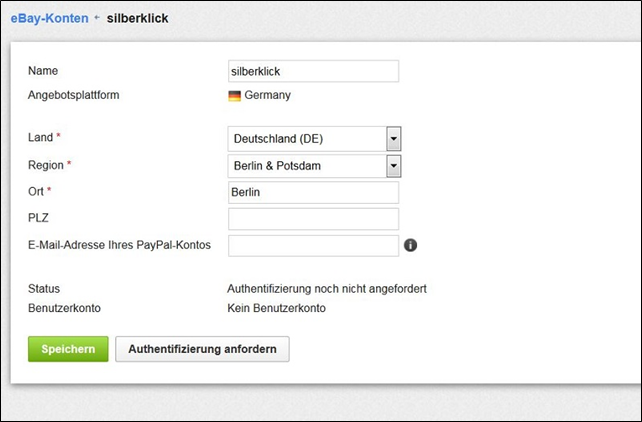Click the 'Kein Benutzerkonto' text
Viewport: 642px width, 422px height.
(276, 308)
